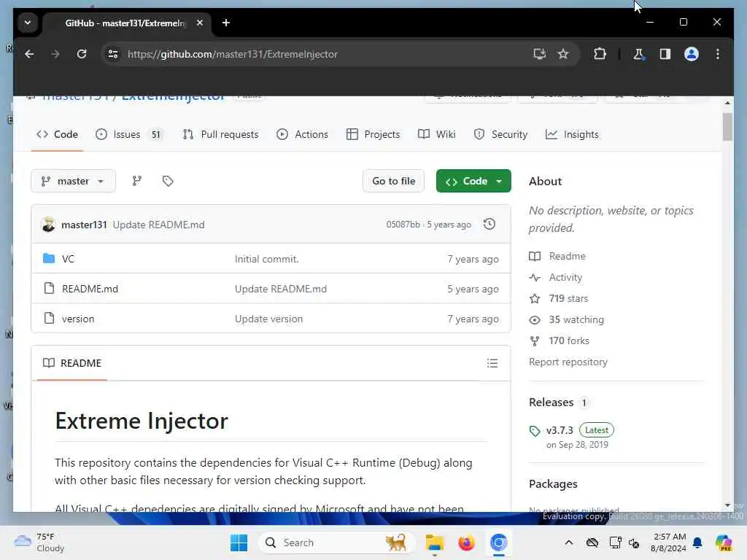
Task: Open latest commit message Update README.md
Action: [158, 225]
